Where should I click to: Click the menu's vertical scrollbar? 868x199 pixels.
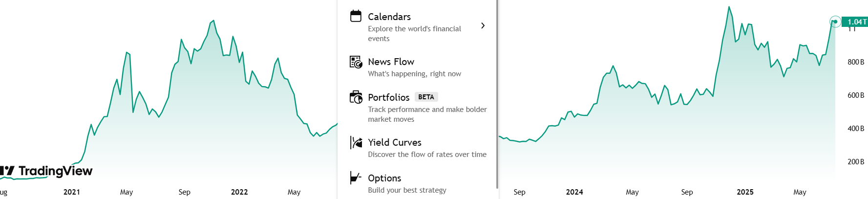(x=497, y=94)
